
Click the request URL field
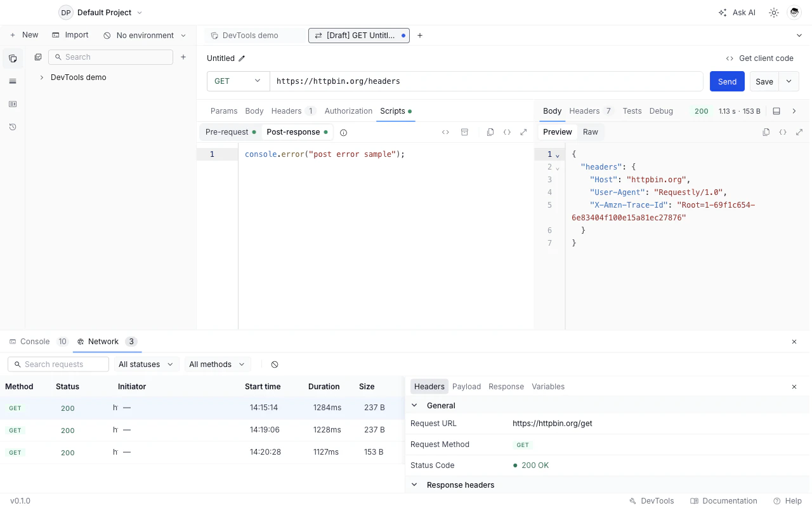(487, 81)
